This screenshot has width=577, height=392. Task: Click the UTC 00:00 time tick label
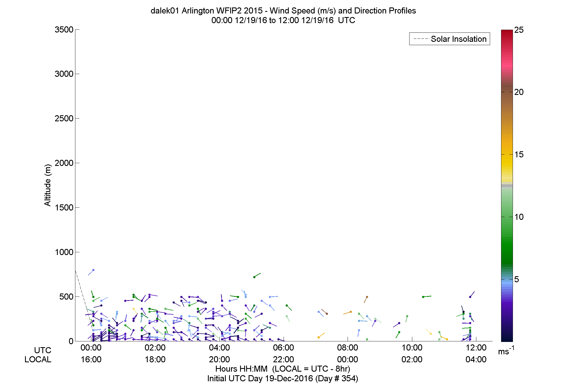91,347
